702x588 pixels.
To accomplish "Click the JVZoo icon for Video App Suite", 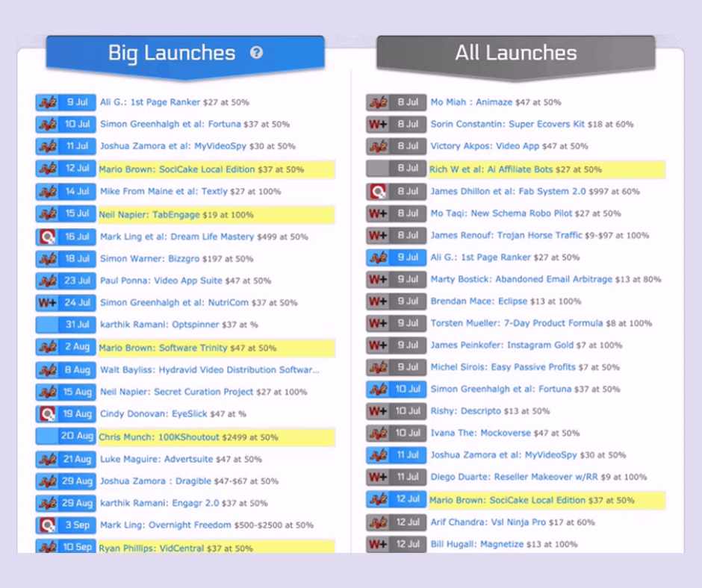I will click(x=48, y=281).
